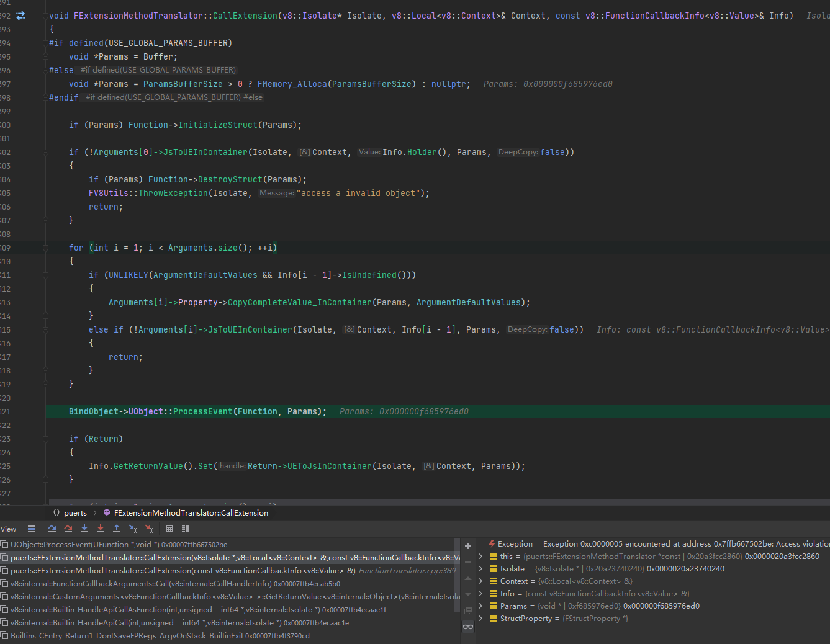Click the Step Into debugger icon
This screenshot has width=830, height=644.
pyautogui.click(x=84, y=529)
